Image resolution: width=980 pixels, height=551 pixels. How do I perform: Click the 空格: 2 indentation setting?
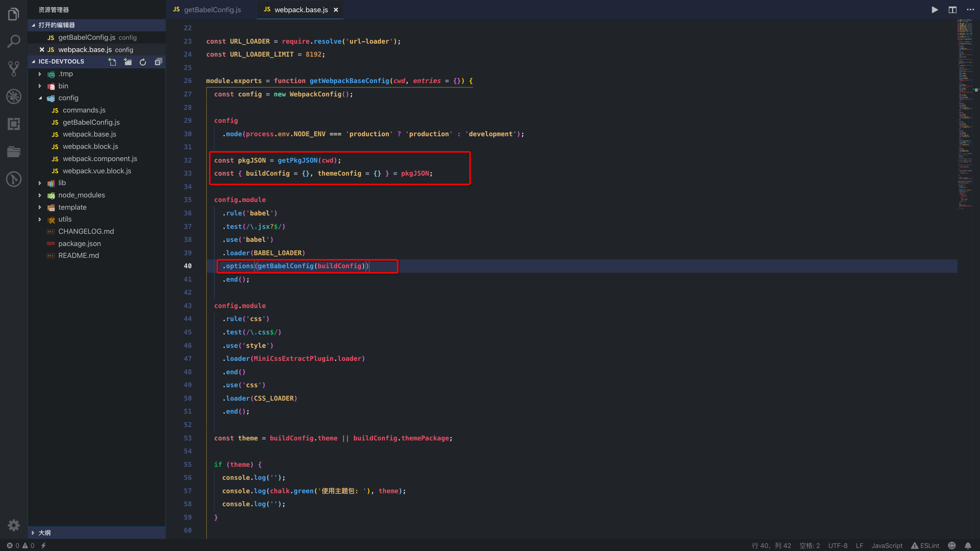(x=809, y=545)
